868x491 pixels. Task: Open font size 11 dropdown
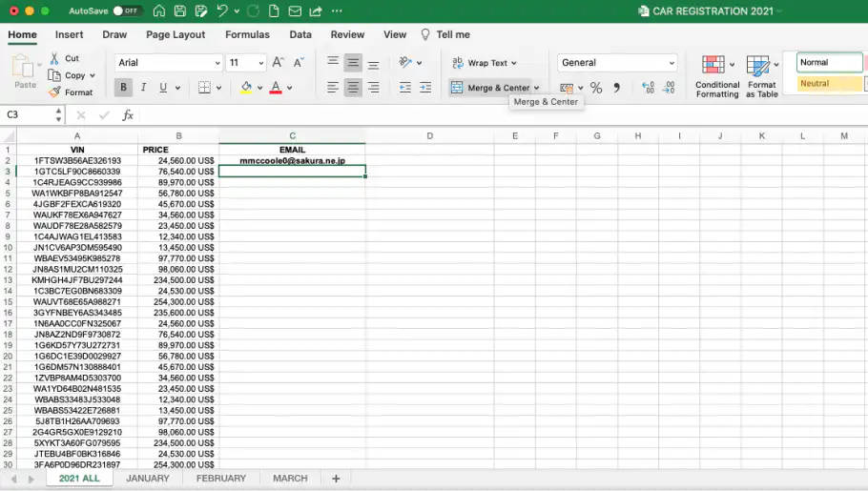click(261, 63)
